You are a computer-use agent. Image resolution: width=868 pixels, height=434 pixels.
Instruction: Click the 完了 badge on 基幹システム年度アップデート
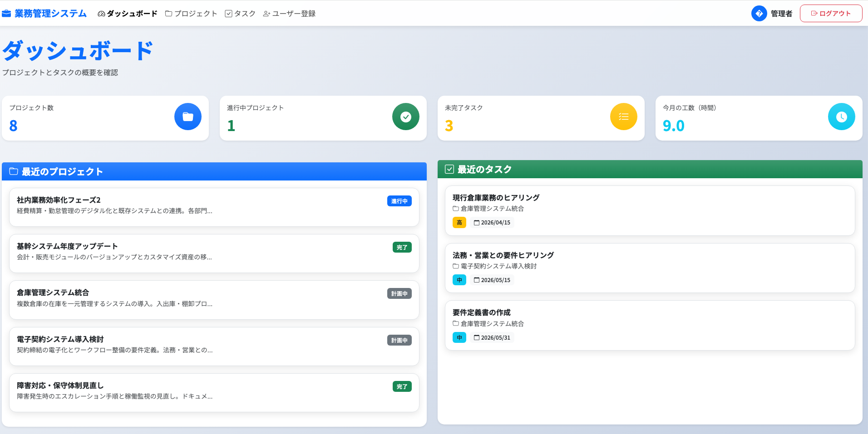[x=401, y=247]
